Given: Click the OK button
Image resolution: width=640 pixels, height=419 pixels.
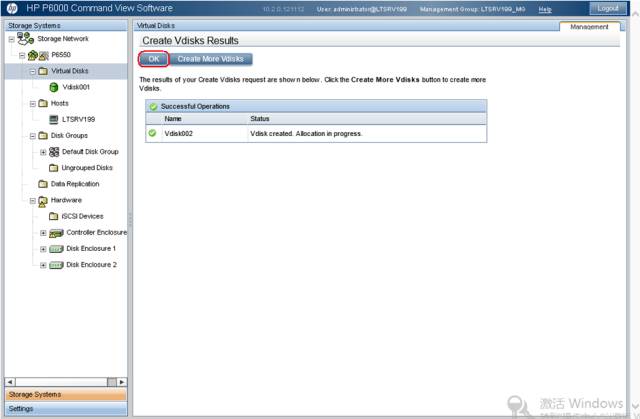Looking at the screenshot, I should [x=153, y=59].
